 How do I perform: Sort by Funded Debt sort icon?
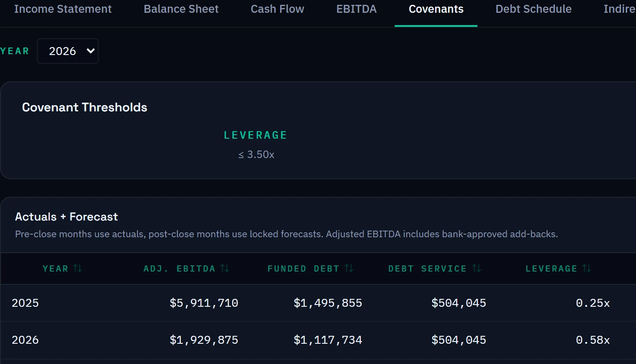click(x=349, y=268)
